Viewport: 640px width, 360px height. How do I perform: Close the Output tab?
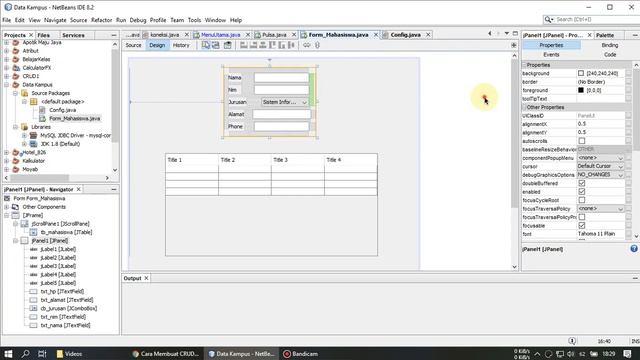point(147,278)
